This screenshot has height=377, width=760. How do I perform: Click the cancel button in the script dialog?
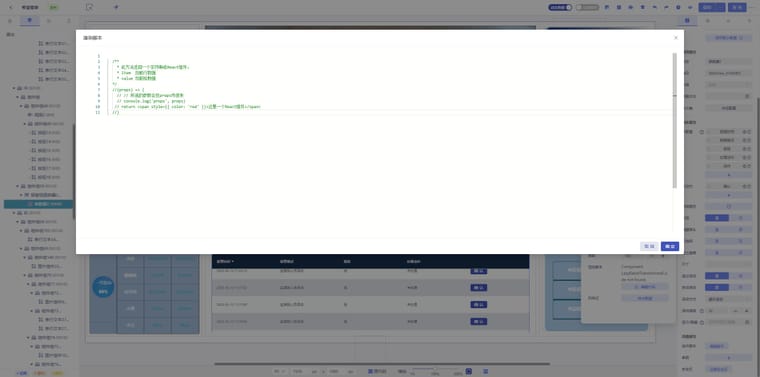click(649, 246)
